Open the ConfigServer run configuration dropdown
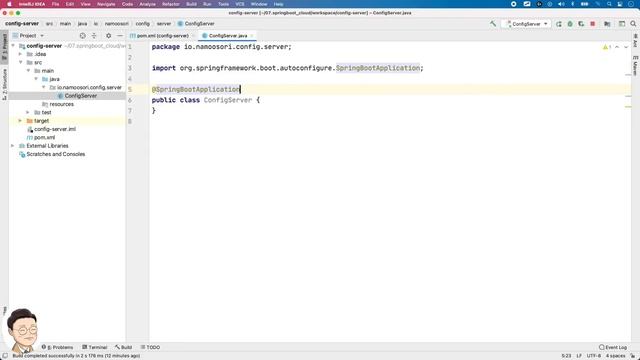The height and width of the screenshot is (360, 640). click(x=527, y=24)
